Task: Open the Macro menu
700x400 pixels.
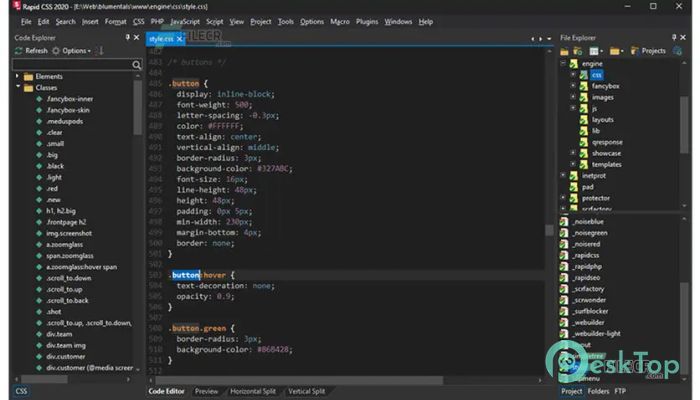Action: [340, 21]
